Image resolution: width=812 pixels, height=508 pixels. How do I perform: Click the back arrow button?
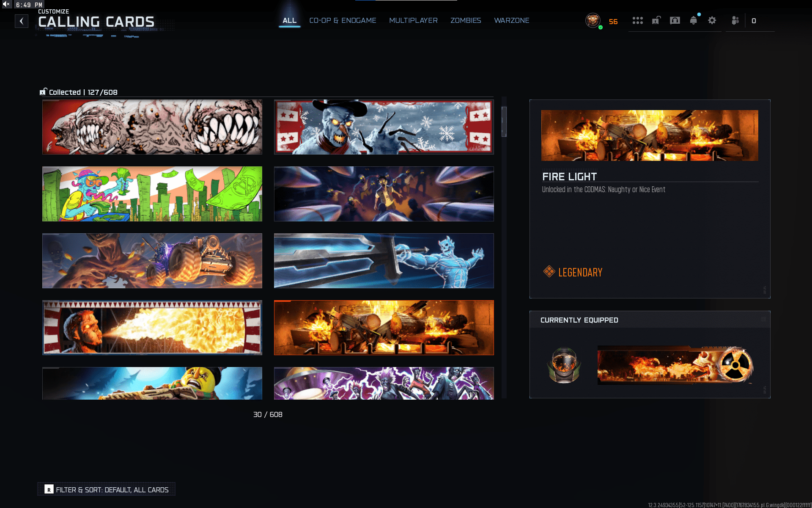[x=22, y=21]
